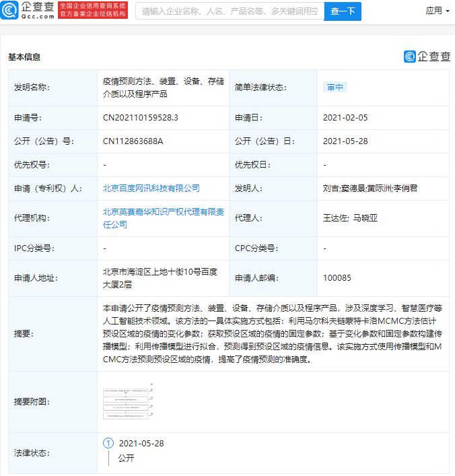Open the abstract drawing thumbnail

point(128,402)
